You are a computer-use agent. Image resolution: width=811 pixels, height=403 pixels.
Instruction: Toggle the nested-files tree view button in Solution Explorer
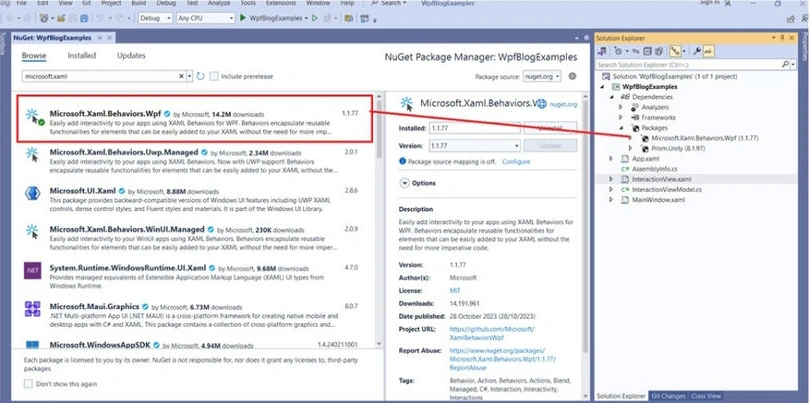(674, 51)
